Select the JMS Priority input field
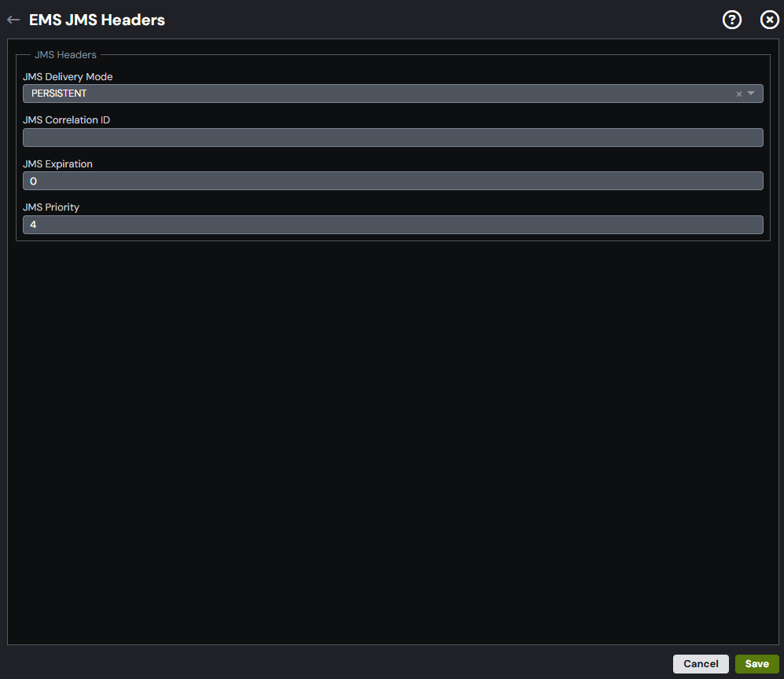784x679 pixels. tap(392, 225)
